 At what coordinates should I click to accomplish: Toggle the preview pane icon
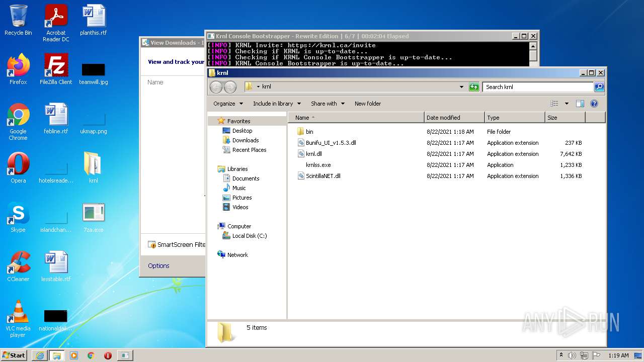(580, 104)
